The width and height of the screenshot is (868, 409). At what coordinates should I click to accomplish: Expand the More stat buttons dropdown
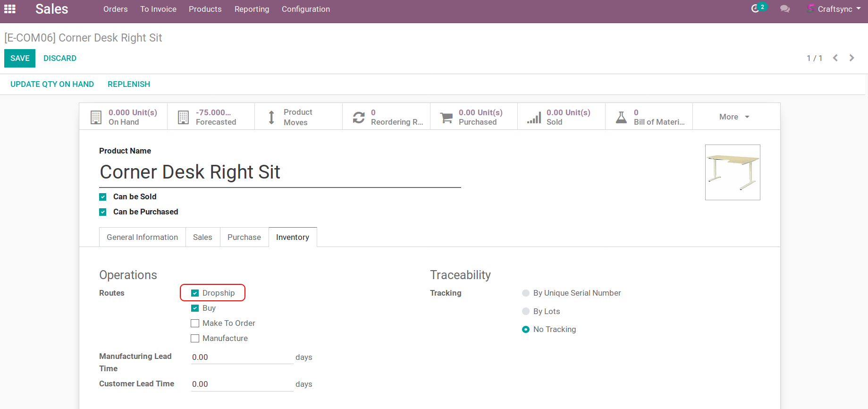pos(734,117)
